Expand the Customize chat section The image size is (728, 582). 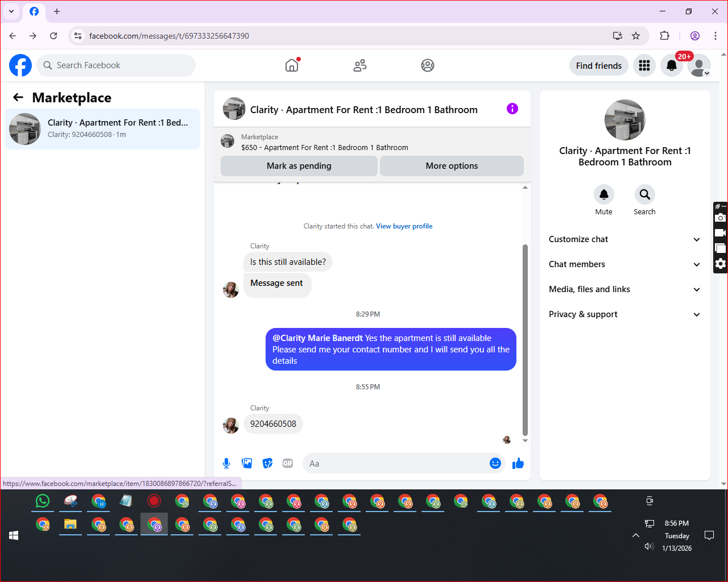[x=625, y=239]
